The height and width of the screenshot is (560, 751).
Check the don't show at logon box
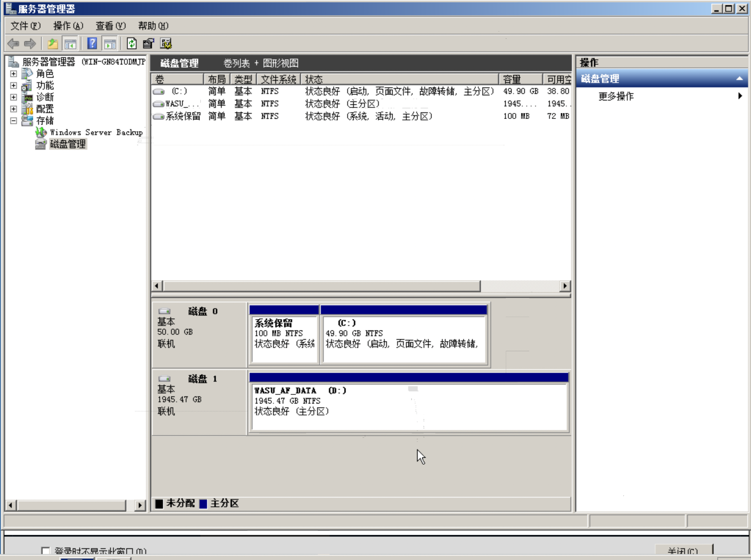click(46, 550)
